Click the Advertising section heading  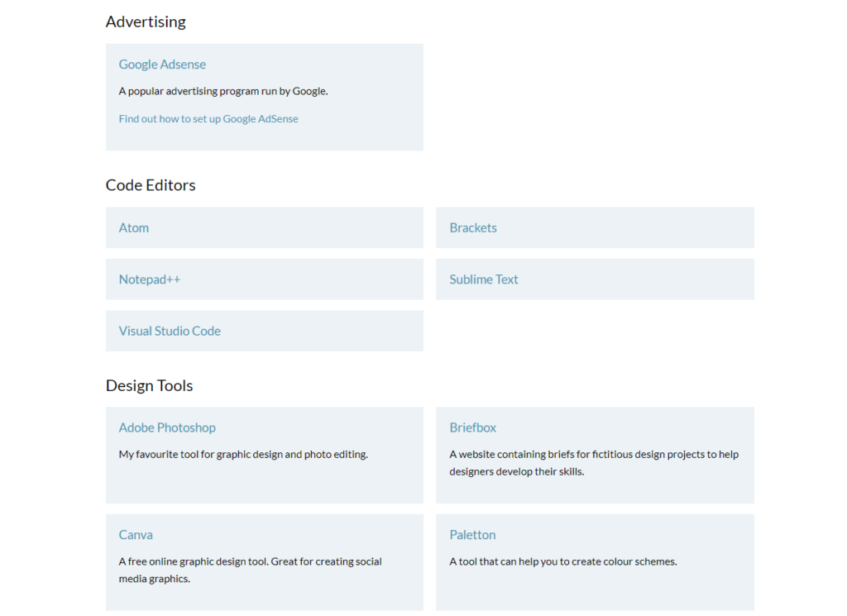point(146,22)
